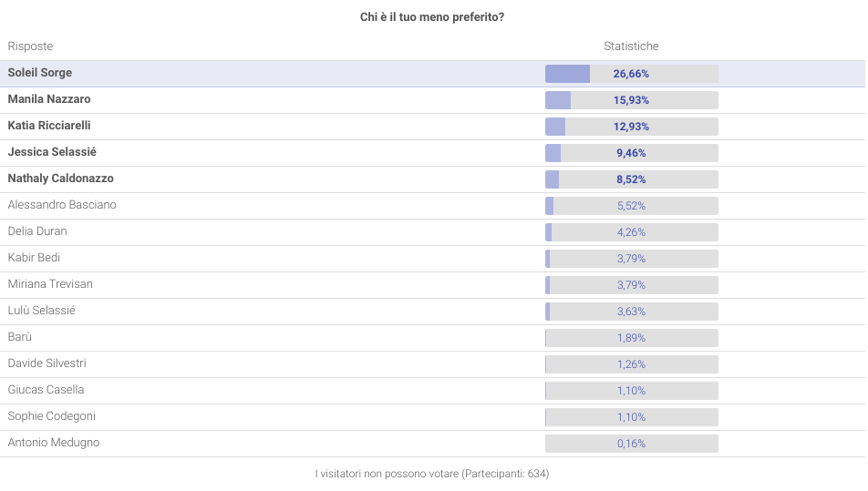Select the Alessandro Basciano option
Viewport: 868px width, 491px height.
(x=62, y=205)
